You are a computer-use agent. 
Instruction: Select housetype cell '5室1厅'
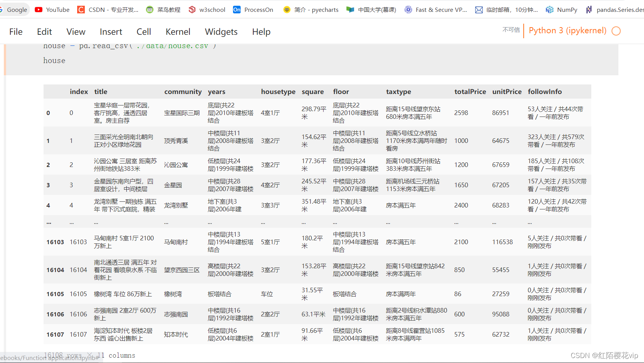pos(270,242)
